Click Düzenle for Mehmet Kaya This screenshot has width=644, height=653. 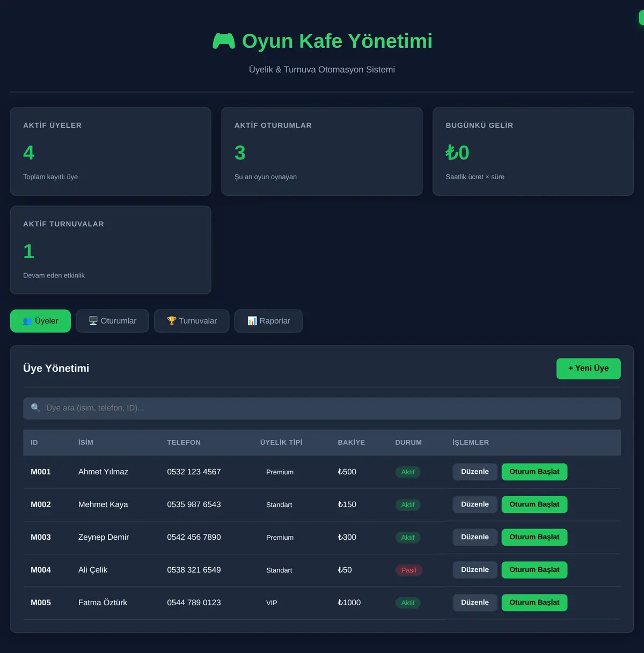[x=475, y=504]
